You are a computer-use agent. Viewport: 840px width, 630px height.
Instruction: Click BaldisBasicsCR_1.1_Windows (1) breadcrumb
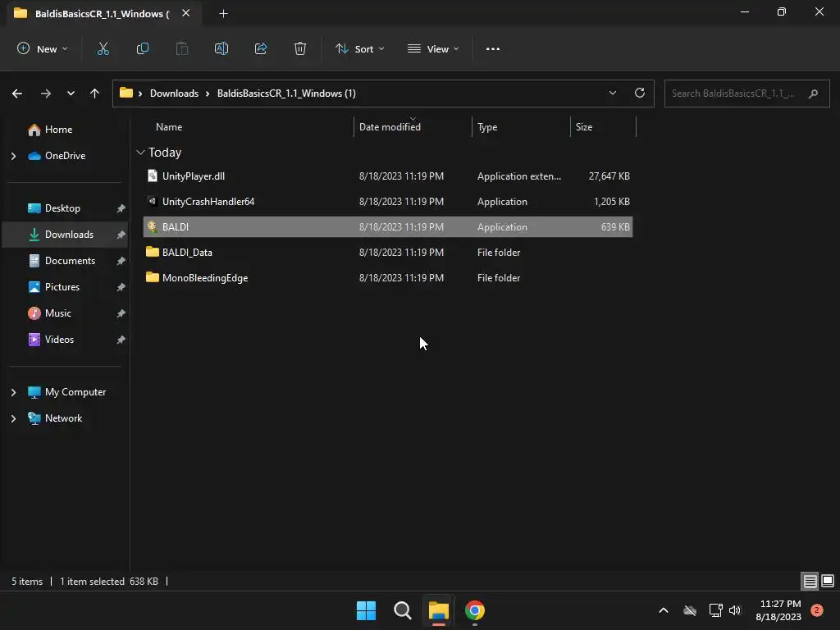[x=286, y=94]
